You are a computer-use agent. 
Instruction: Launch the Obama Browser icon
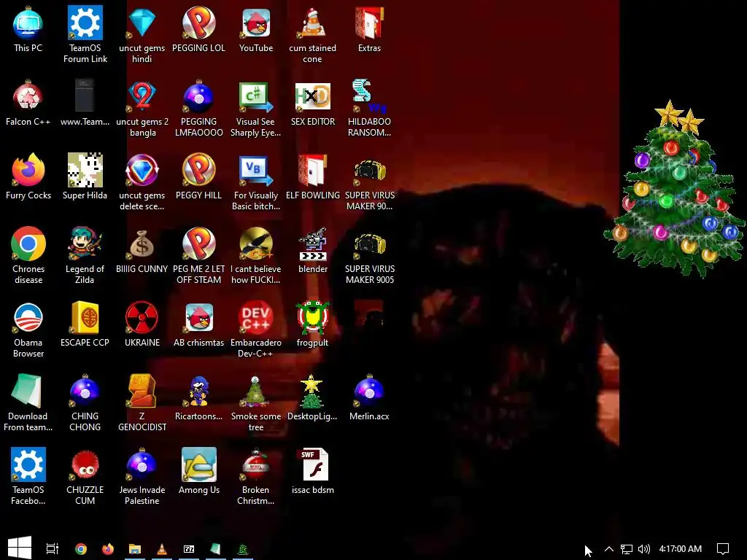pyautogui.click(x=28, y=330)
